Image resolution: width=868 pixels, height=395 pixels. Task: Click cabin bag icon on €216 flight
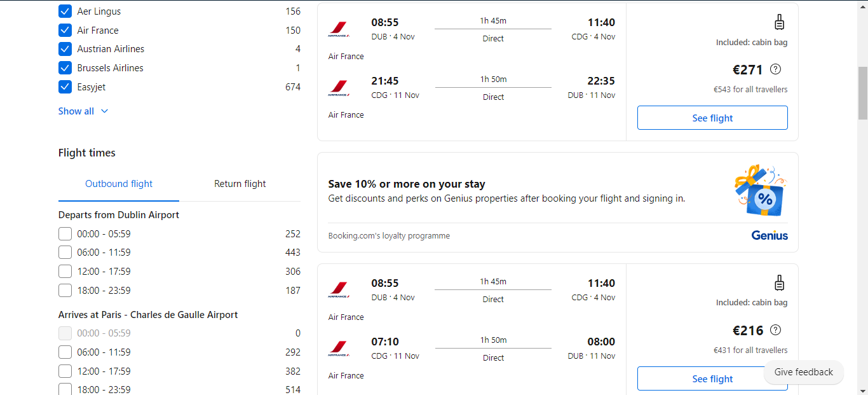click(x=780, y=283)
